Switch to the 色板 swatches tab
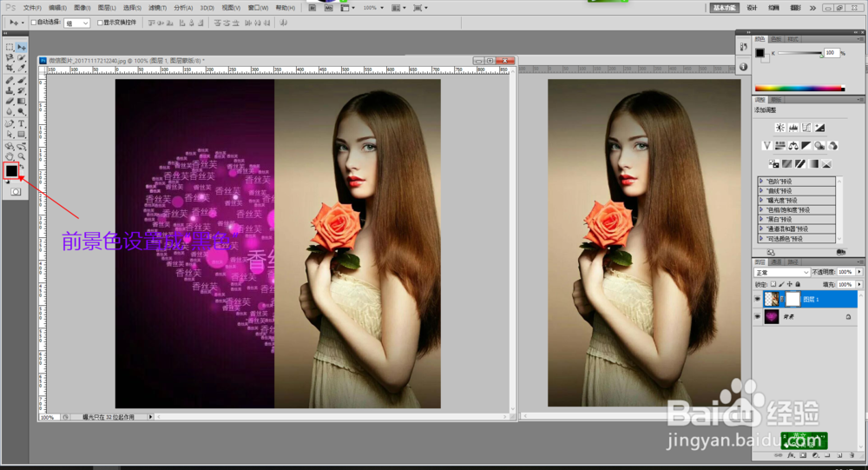This screenshot has width=868, height=470. (x=776, y=39)
